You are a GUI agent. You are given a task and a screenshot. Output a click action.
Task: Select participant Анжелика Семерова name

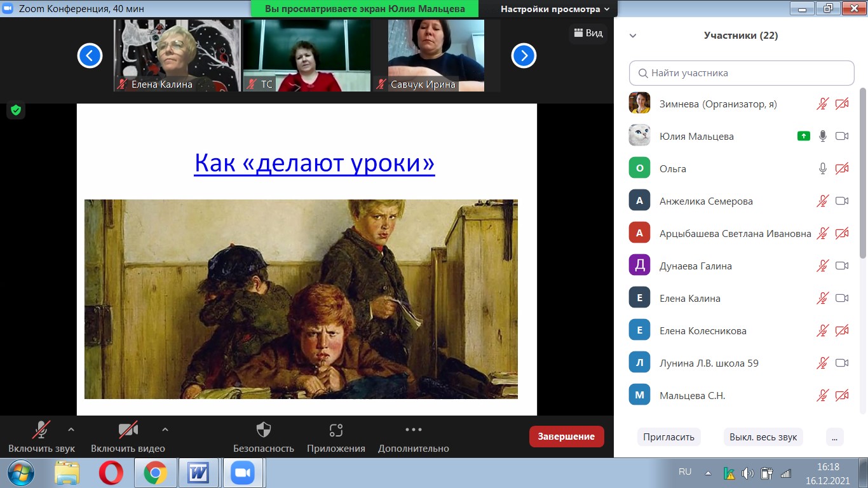point(706,201)
